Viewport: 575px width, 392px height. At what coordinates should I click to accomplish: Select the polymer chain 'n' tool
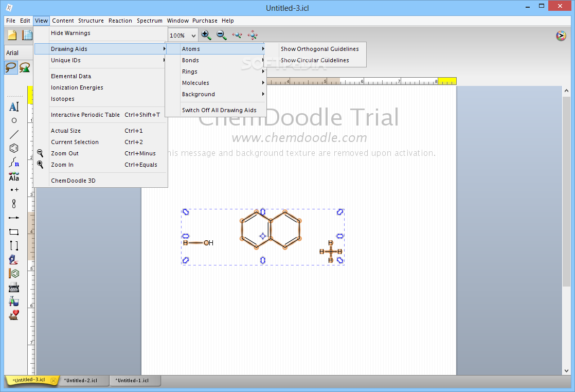pos(14,162)
